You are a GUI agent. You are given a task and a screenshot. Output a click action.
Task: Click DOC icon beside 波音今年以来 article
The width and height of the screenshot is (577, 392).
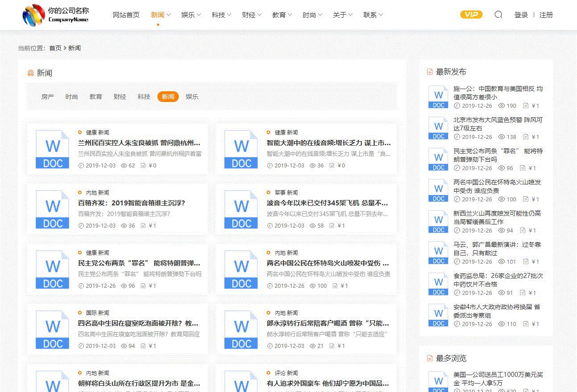(241, 209)
